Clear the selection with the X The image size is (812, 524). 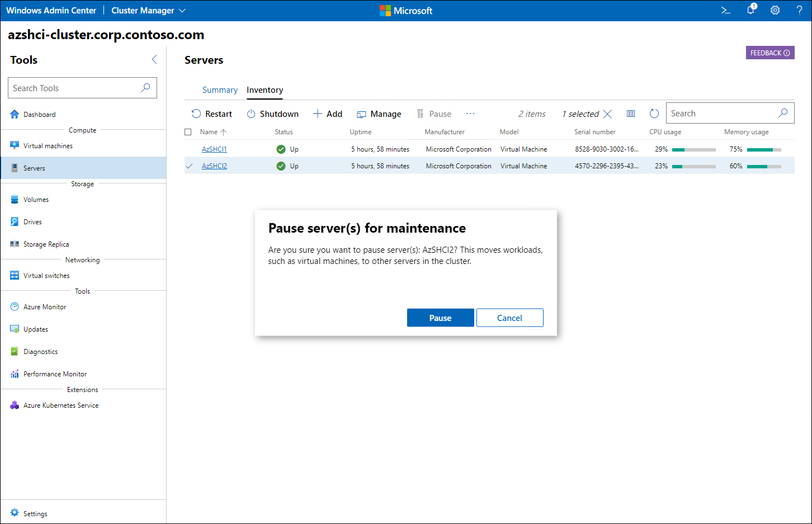607,114
